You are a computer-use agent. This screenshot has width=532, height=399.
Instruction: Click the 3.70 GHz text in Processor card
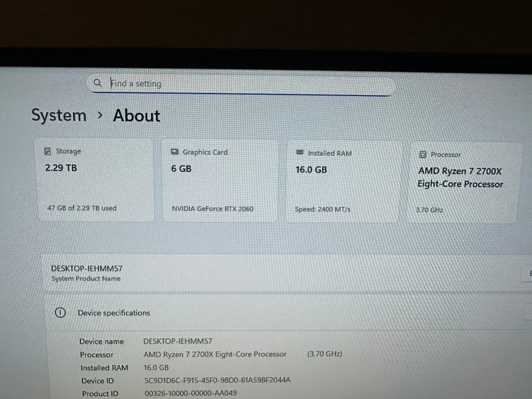pyautogui.click(x=429, y=210)
